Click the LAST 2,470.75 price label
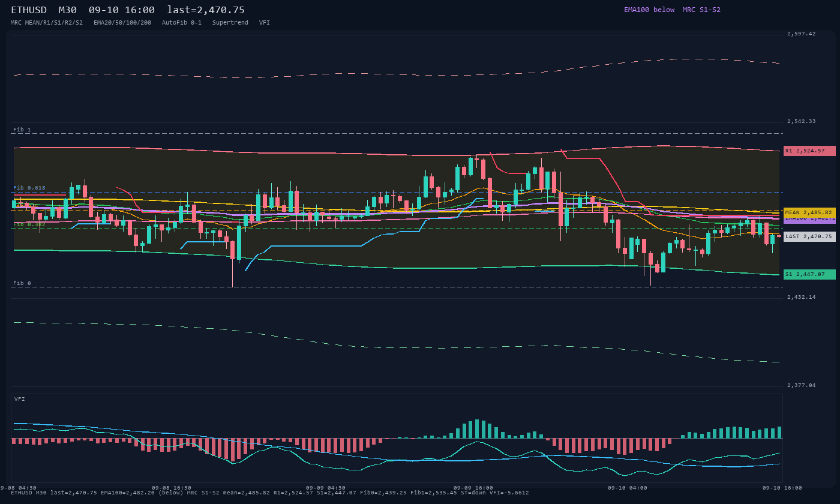 [x=809, y=236]
